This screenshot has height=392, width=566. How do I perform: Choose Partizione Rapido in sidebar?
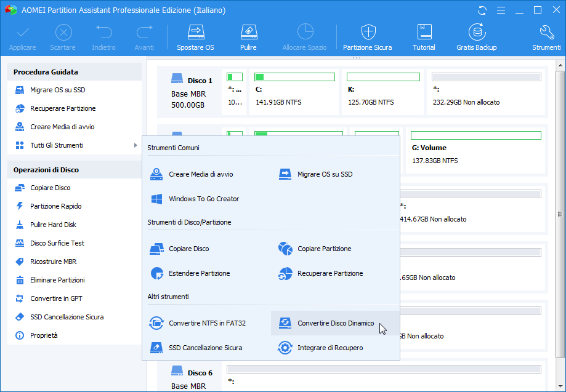pos(74,206)
